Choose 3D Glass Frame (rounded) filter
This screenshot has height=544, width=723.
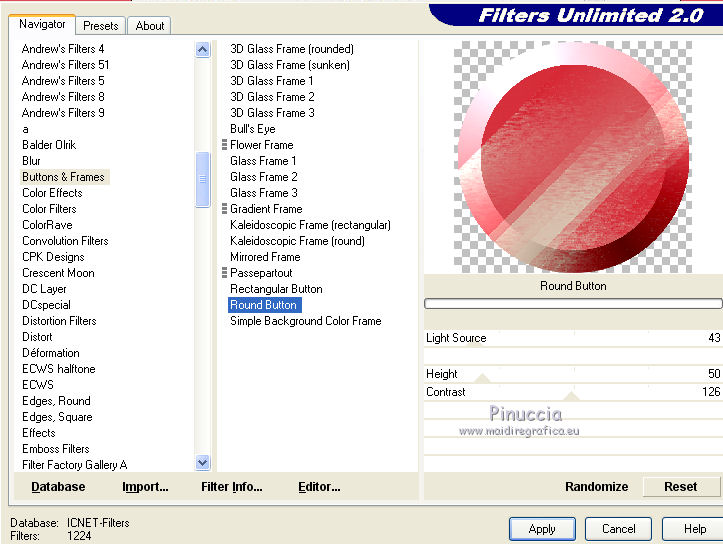[x=292, y=49]
